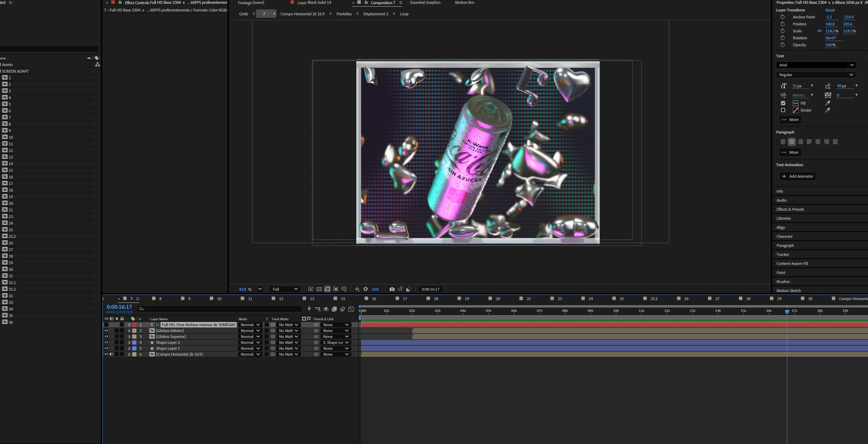Toggle the stopwatch for the Position property
868x444 pixels.
[782, 24]
